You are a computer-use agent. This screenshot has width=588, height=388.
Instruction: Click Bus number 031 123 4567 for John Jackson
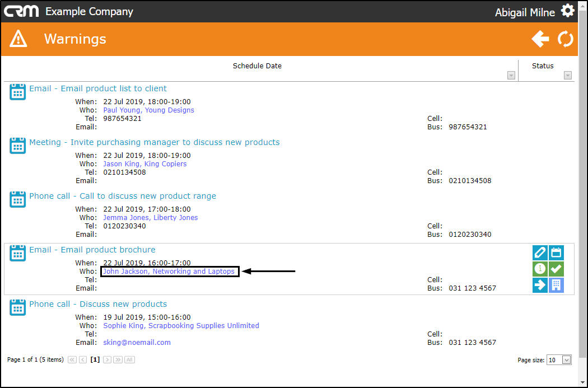pos(473,288)
